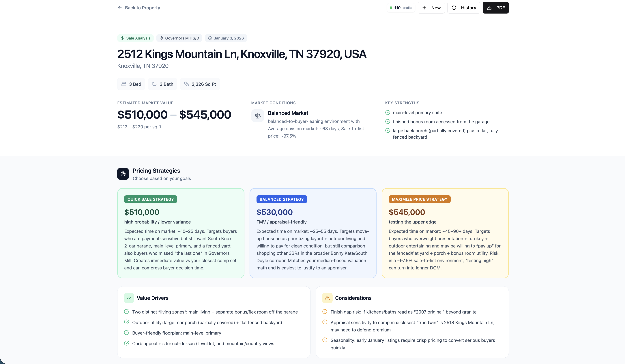Download the report as PDF
This screenshot has height=364, width=625.
pyautogui.click(x=495, y=8)
